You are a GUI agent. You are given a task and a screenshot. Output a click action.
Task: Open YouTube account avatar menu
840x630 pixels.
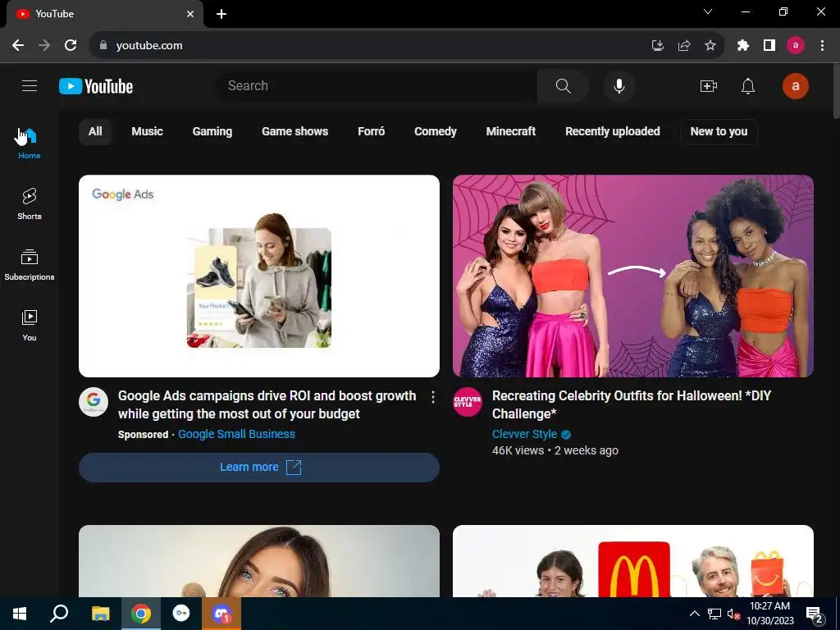[795, 86]
